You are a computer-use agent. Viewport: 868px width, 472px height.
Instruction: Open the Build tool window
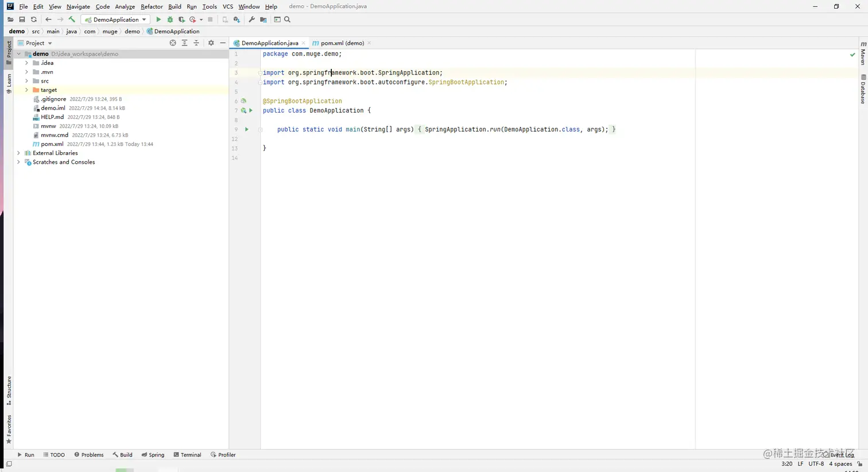pos(122,455)
